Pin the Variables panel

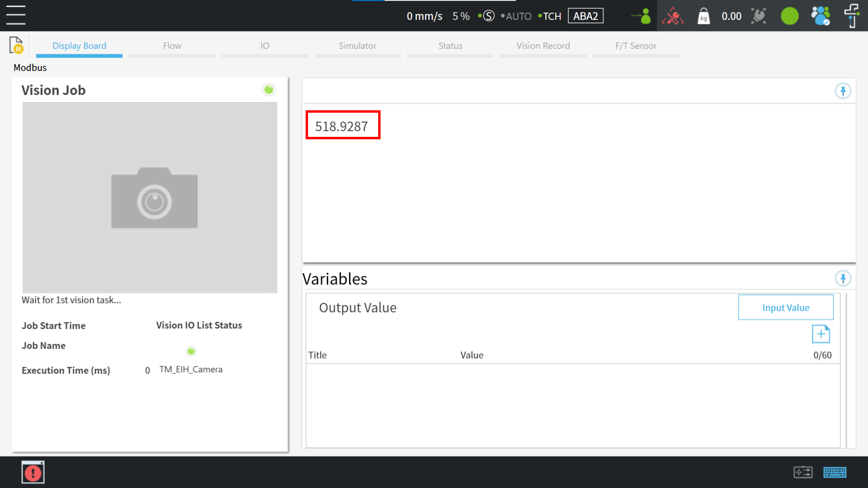coord(843,279)
